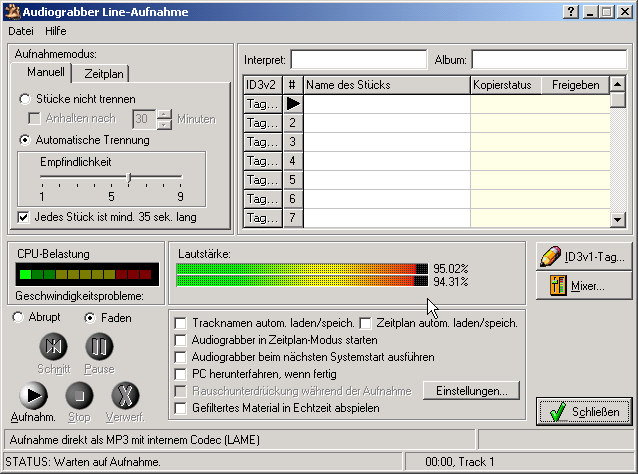The width and height of the screenshot is (638, 474).
Task: Click the CPU-Belastung meter
Action: pyautogui.click(x=87, y=274)
